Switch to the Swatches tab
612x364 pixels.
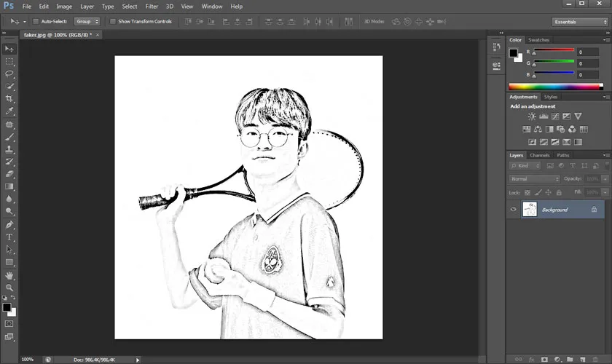tap(538, 40)
